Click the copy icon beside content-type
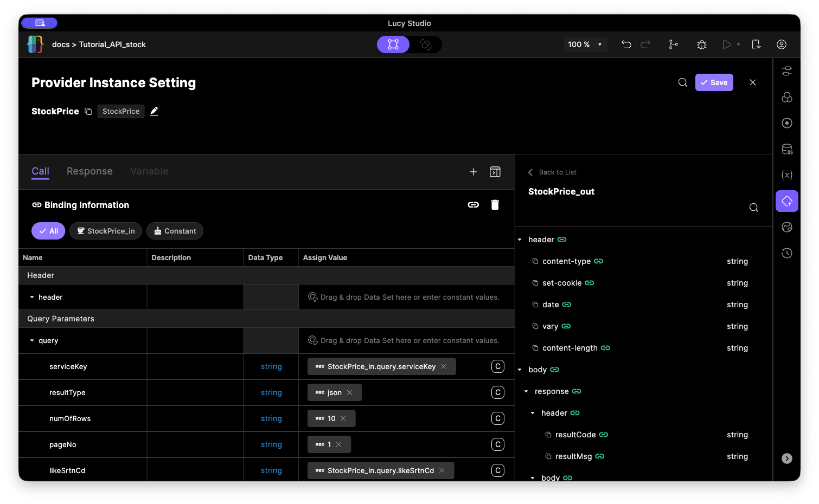Viewport: 819px width, 504px height. click(x=535, y=261)
